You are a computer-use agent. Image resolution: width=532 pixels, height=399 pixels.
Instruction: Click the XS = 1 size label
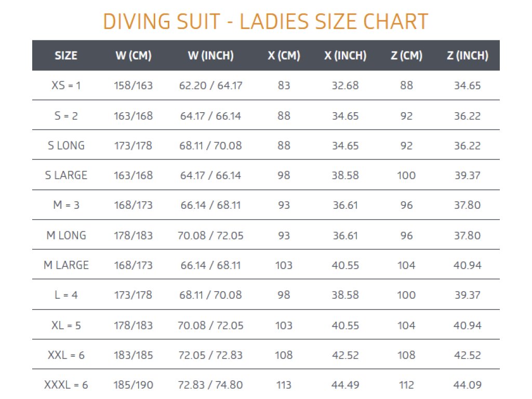pyautogui.click(x=66, y=85)
